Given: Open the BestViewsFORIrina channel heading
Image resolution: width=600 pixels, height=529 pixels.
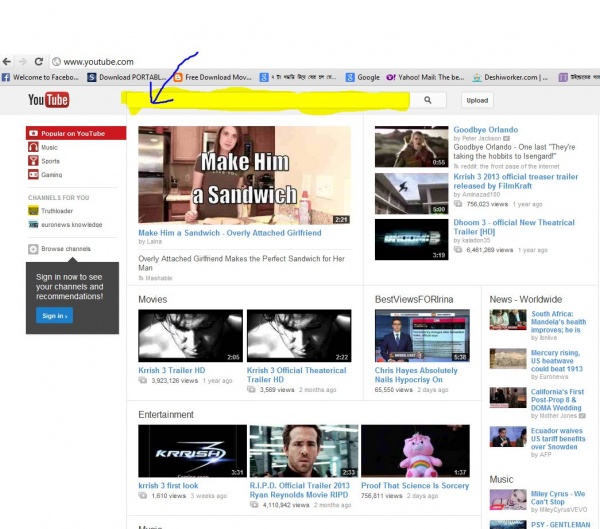Looking at the screenshot, I should click(x=414, y=299).
